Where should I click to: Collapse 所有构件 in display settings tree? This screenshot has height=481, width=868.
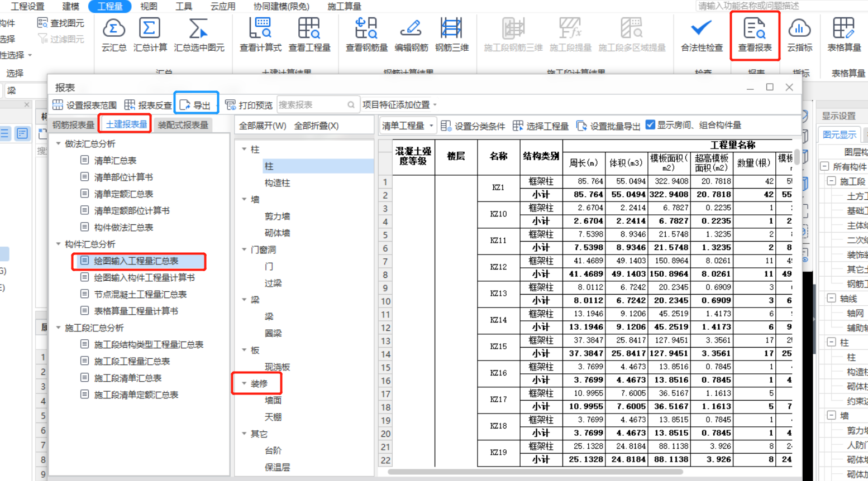[825, 167]
